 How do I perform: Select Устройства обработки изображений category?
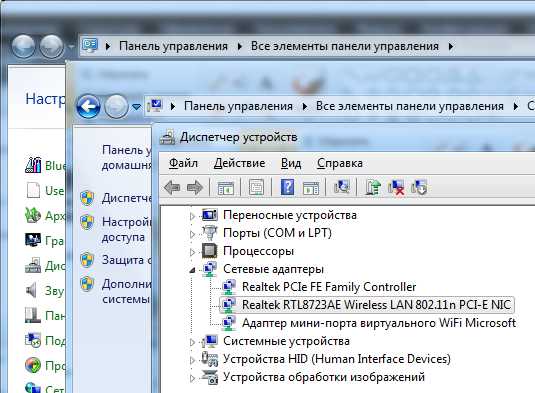coord(324,377)
